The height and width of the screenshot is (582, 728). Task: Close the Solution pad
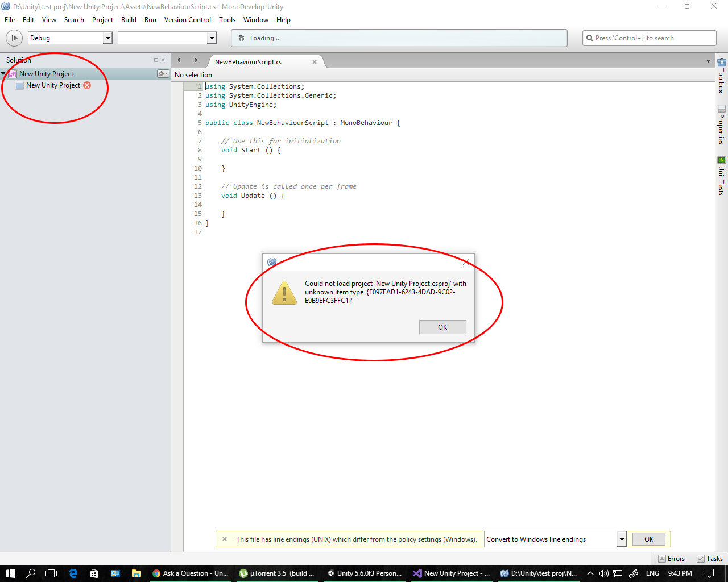(x=163, y=60)
